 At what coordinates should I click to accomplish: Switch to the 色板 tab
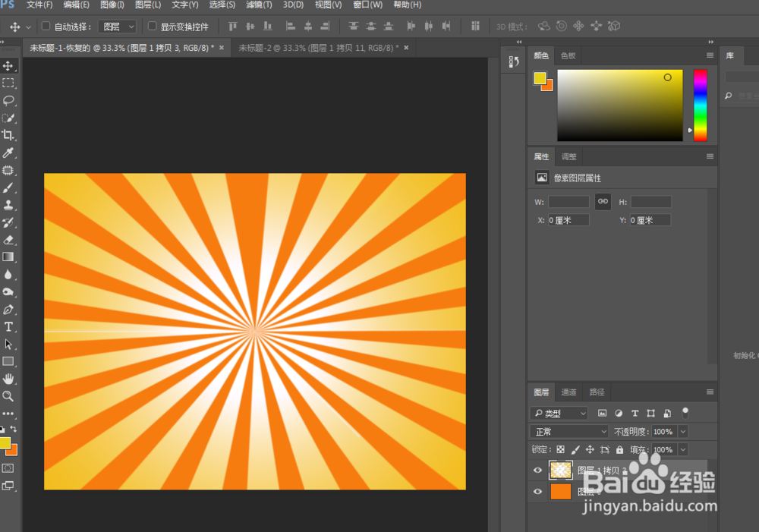568,55
